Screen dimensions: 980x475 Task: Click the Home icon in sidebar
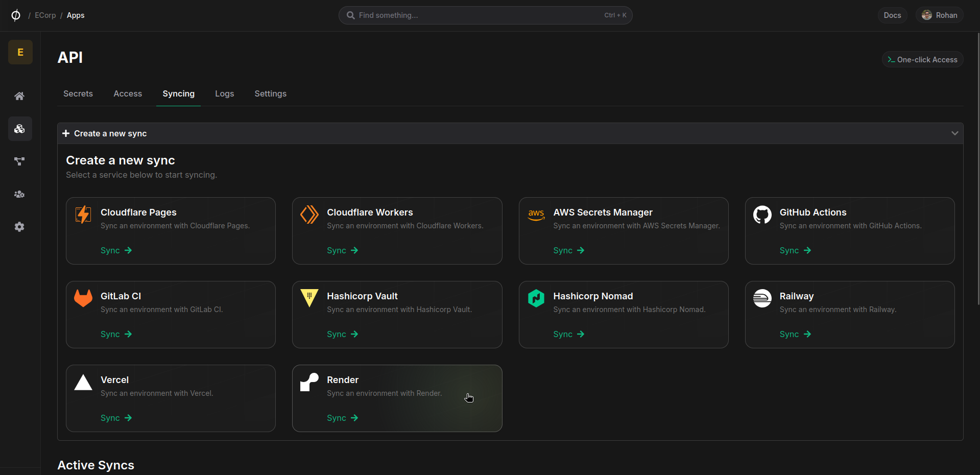pos(19,96)
